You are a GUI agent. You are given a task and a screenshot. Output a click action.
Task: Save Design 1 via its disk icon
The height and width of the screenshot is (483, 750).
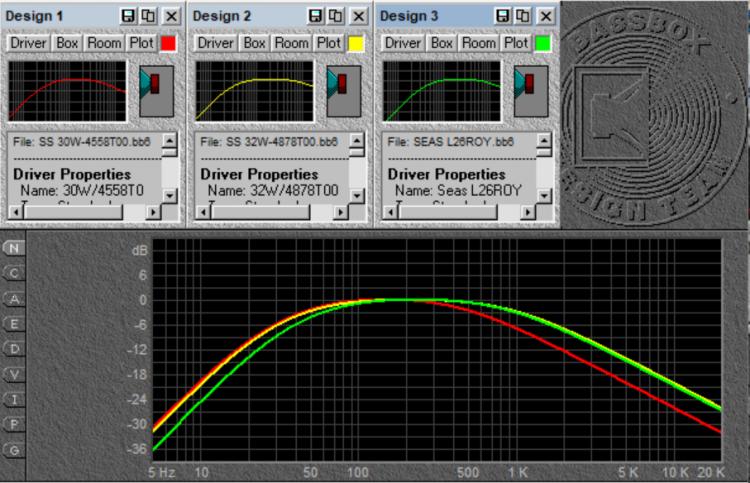(128, 16)
